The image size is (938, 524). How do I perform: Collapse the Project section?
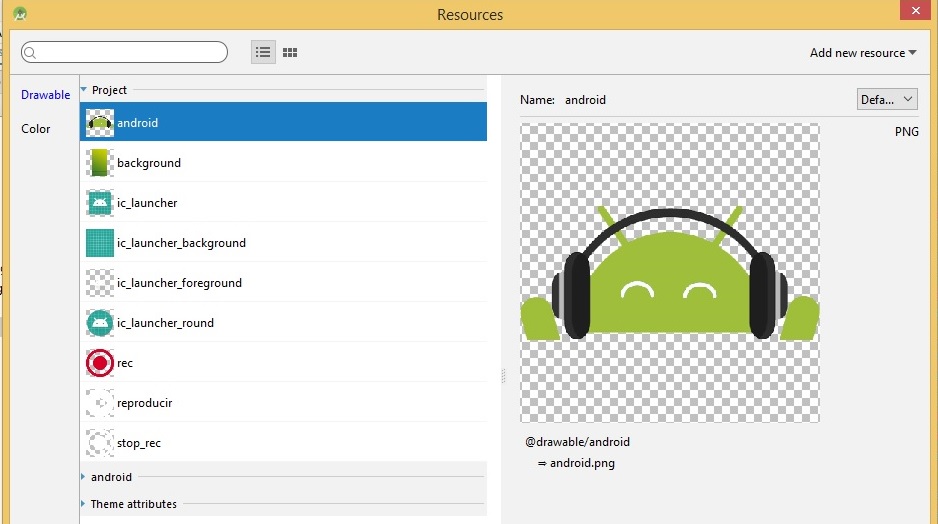(84, 90)
